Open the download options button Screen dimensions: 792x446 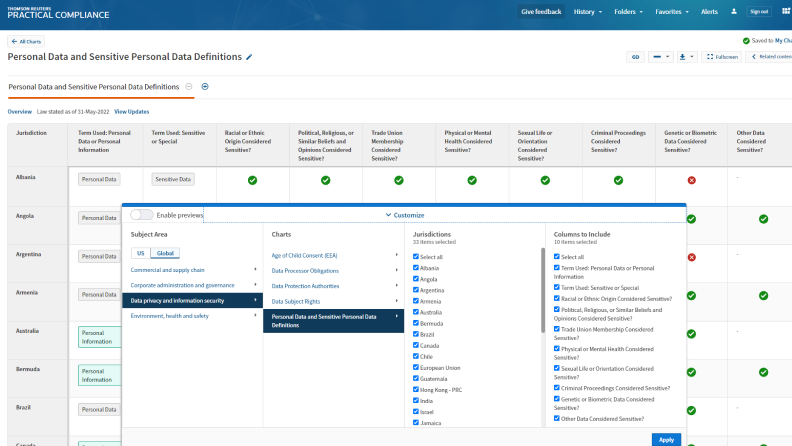click(686, 57)
